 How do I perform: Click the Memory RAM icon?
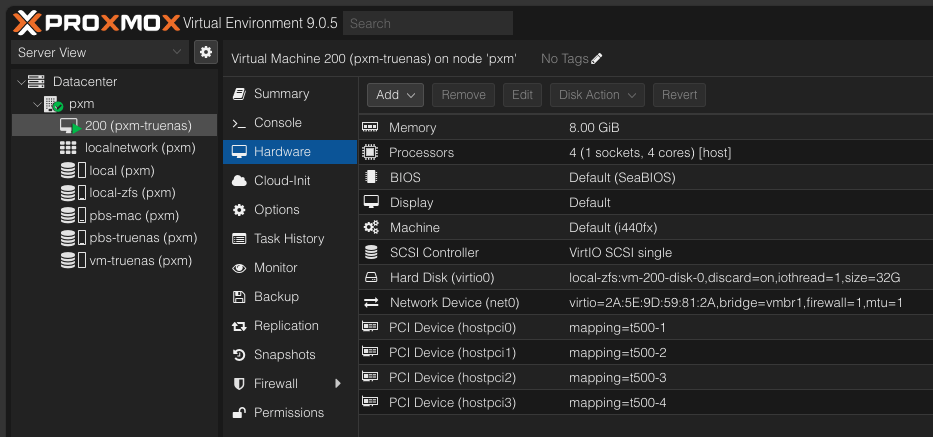[x=370, y=127]
